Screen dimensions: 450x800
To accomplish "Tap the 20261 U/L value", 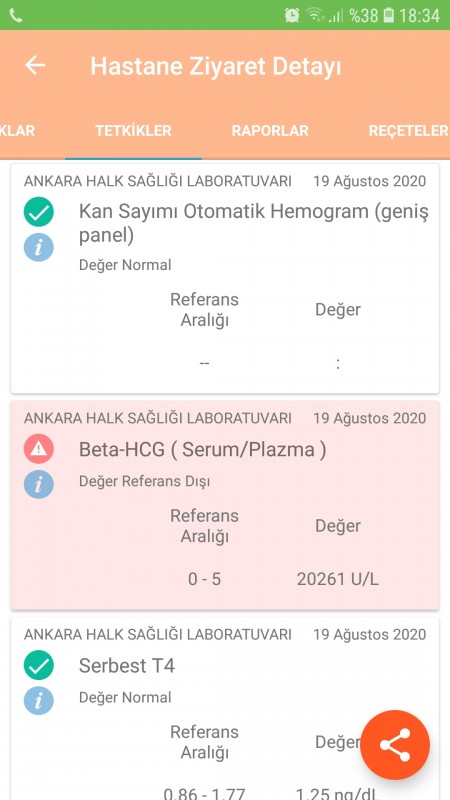I will point(338,580).
